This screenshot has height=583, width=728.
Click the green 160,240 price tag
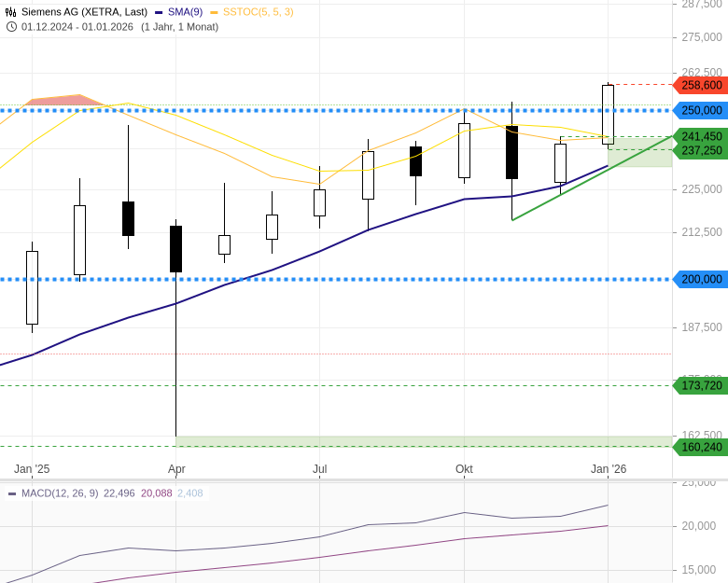[x=700, y=447]
